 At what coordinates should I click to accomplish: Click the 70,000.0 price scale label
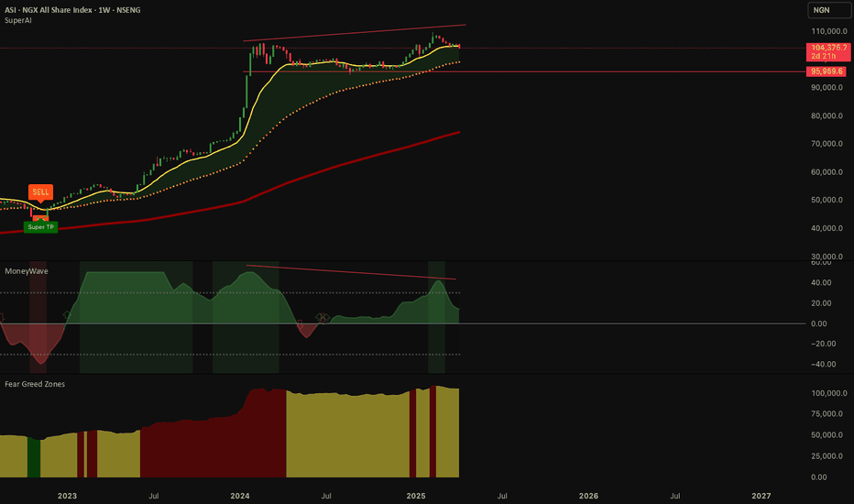point(827,144)
